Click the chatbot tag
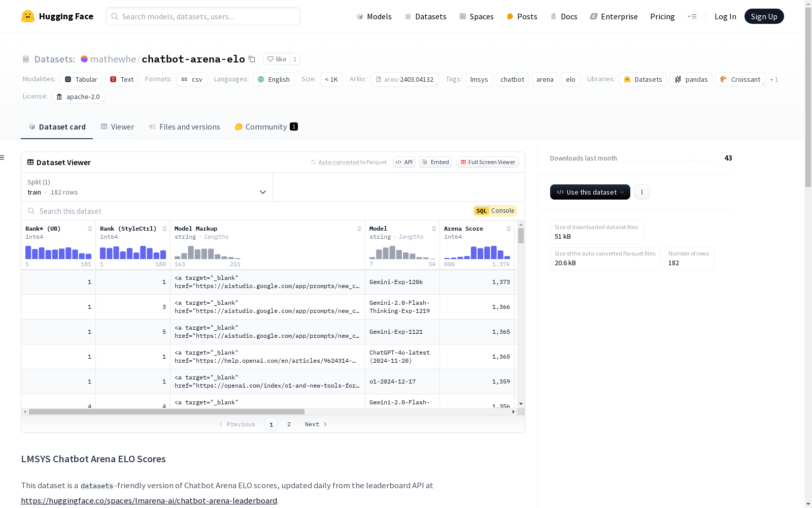Screen dimensions: 812x508 [x=513, y=79]
